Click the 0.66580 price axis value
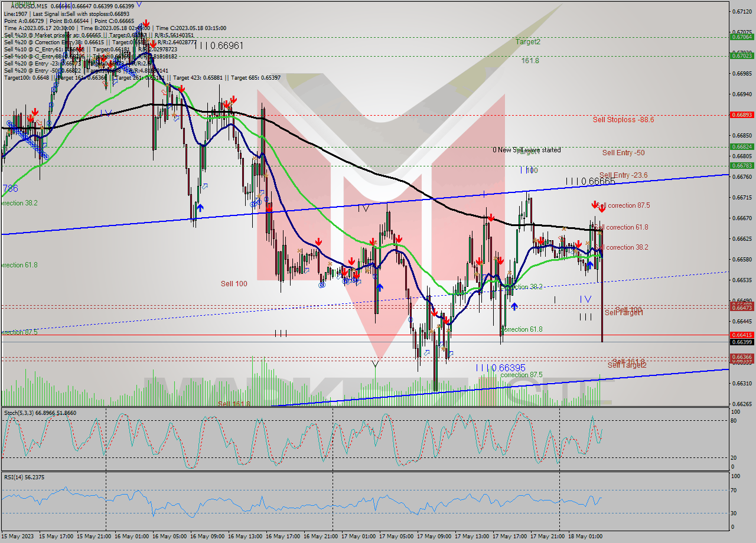This screenshot has width=756, height=543. (742, 260)
